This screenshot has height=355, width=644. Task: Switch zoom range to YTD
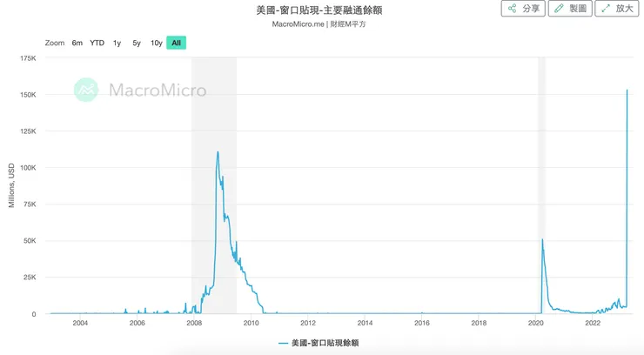click(x=97, y=43)
